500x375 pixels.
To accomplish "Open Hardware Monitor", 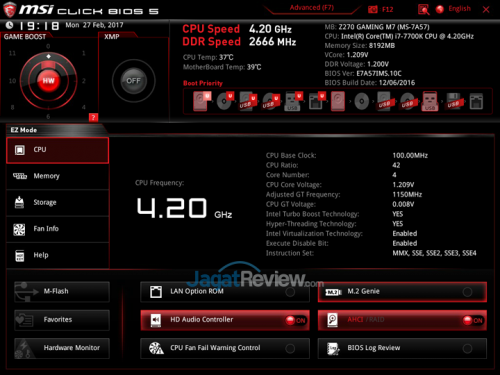I will [x=62, y=348].
